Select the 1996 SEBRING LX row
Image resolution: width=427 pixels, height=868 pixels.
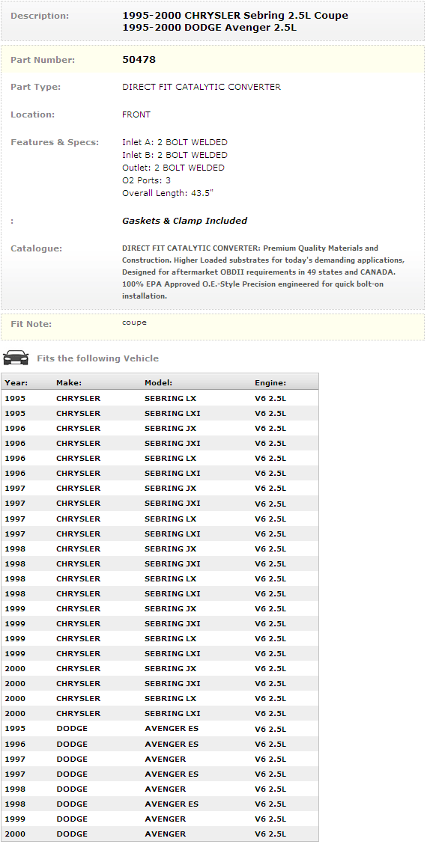click(160, 458)
